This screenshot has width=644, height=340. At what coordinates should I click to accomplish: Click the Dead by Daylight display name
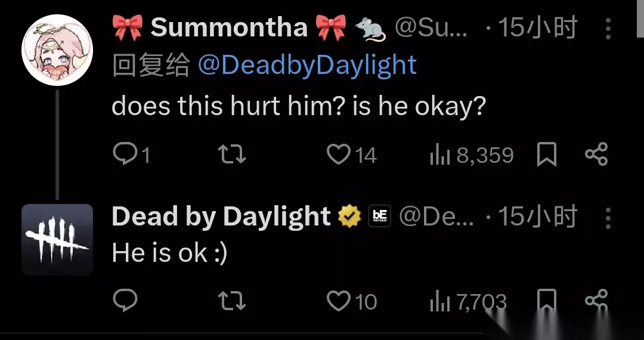[221, 217]
